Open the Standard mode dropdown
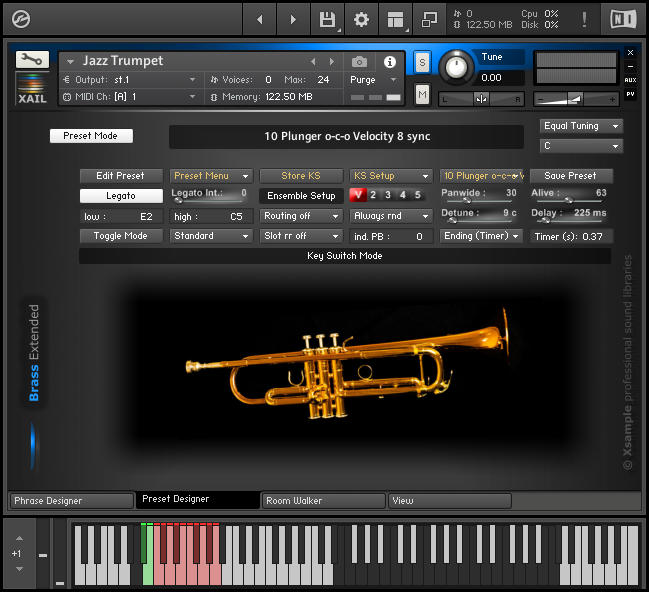The image size is (649, 592). (211, 236)
